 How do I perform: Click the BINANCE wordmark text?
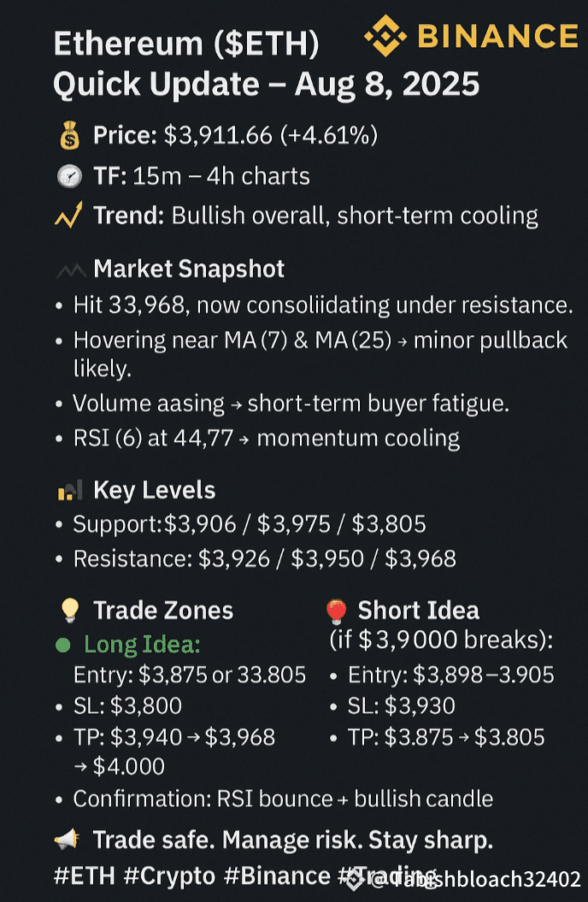[497, 36]
